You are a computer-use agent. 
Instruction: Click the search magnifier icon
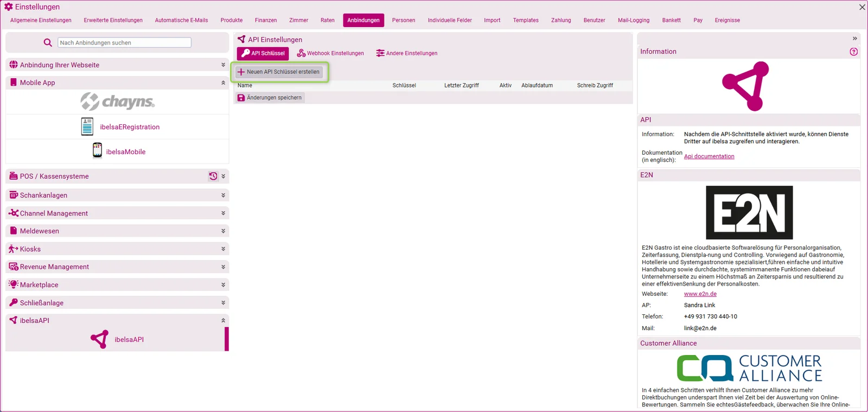tap(48, 42)
